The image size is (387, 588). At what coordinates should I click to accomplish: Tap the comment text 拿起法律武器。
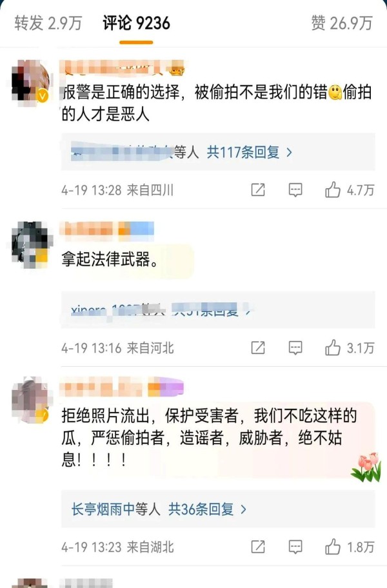pyautogui.click(x=110, y=259)
